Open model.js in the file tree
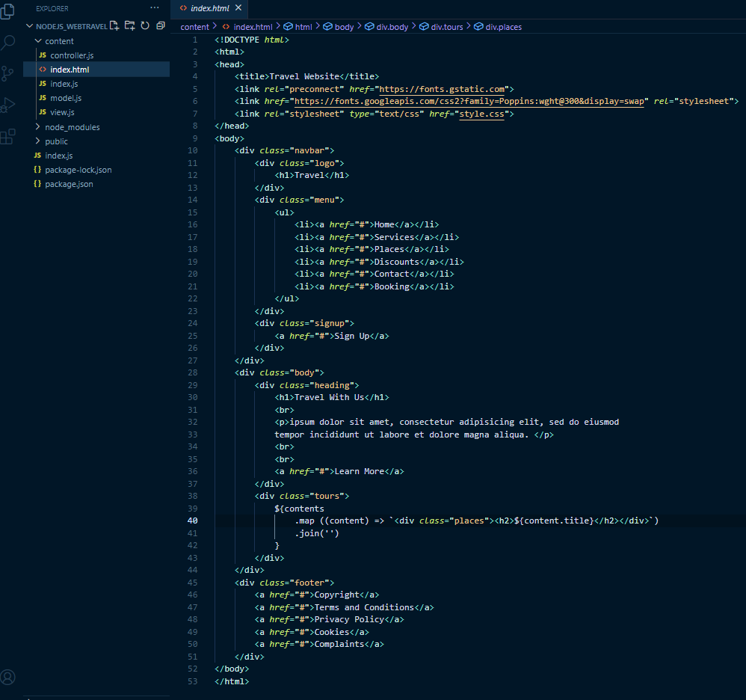The image size is (746, 700). (x=66, y=98)
